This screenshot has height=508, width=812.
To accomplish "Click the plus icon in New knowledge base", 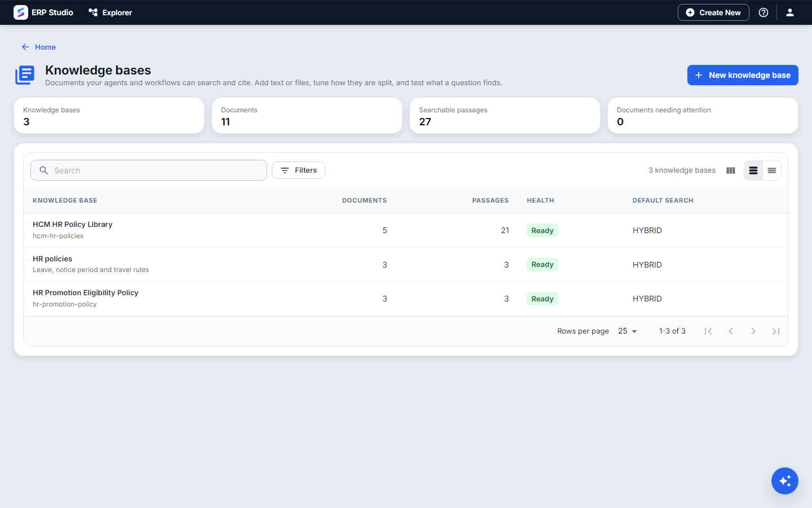I will [x=699, y=75].
